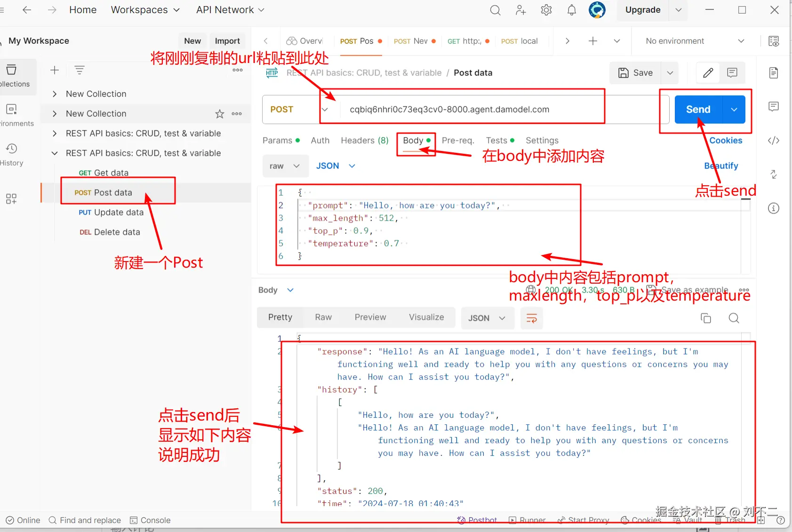Screen dimensions: 792x532
Task: Click the New button
Action: [192, 41]
